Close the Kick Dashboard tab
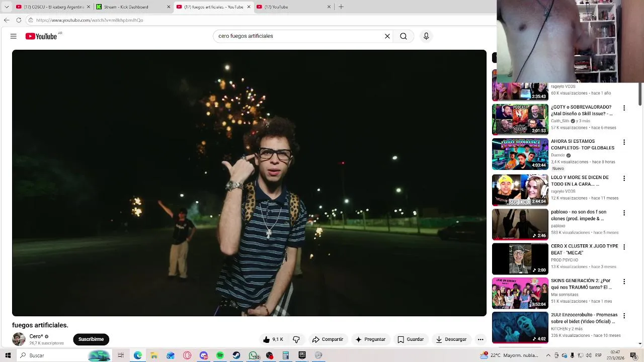Screen dimensions: 644x362 [169, 7]
